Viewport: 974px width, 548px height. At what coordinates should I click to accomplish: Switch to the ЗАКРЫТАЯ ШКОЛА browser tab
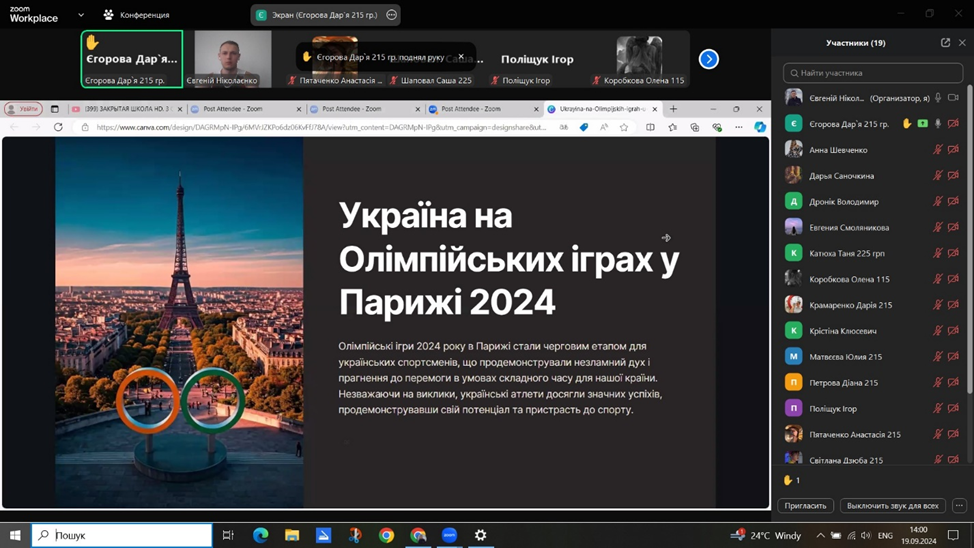[x=125, y=109]
